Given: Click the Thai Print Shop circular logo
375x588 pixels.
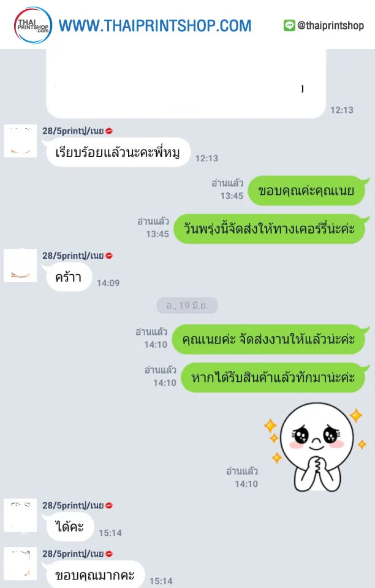Looking at the screenshot, I should coord(33,25).
